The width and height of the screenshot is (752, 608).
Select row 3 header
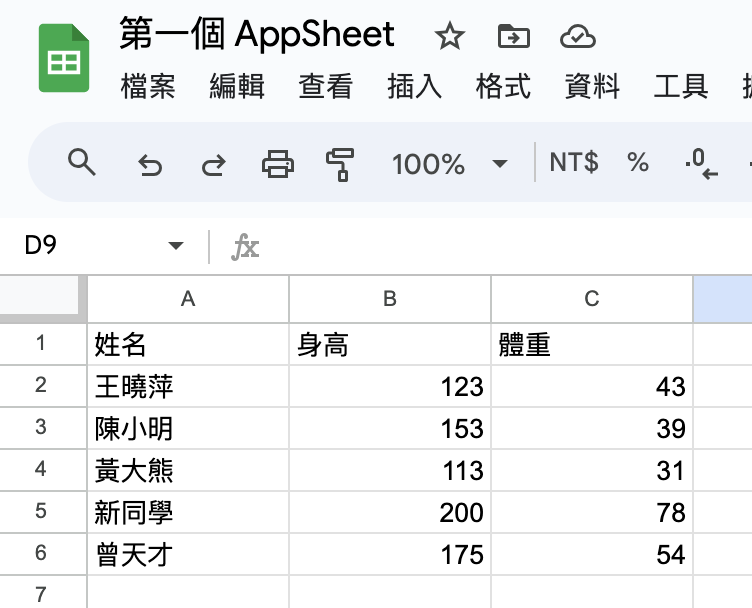coord(42,428)
